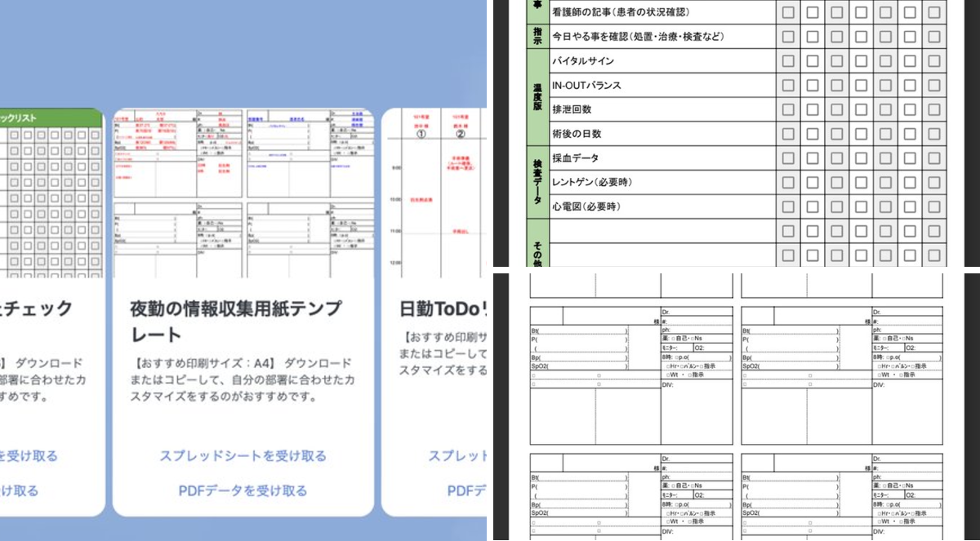Click the 排泄回数 row label

pyautogui.click(x=572, y=109)
